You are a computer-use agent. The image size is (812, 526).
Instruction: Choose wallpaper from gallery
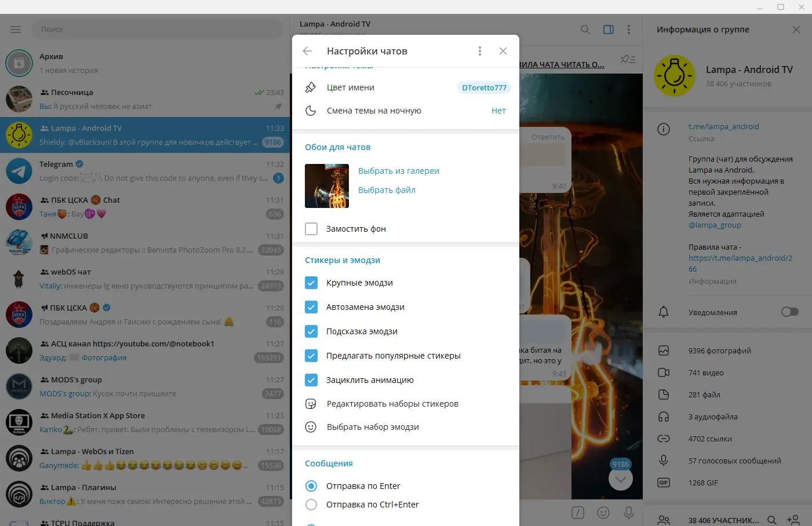[399, 171]
